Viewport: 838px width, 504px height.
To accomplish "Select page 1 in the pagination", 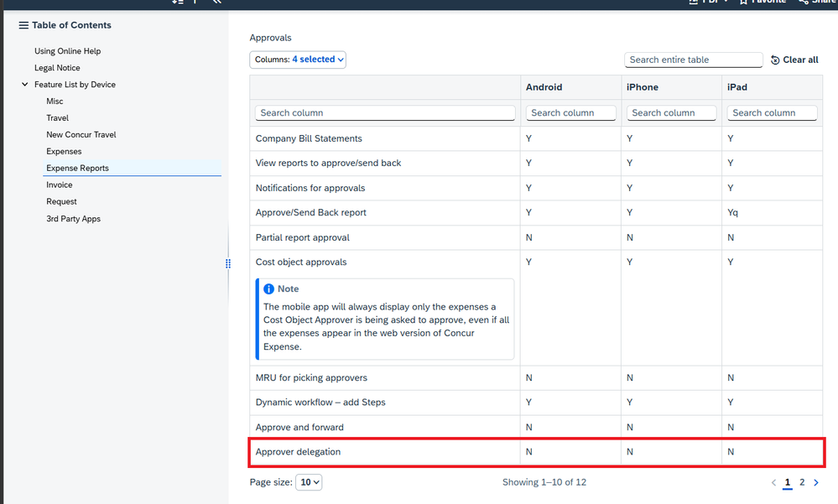I will click(x=787, y=483).
